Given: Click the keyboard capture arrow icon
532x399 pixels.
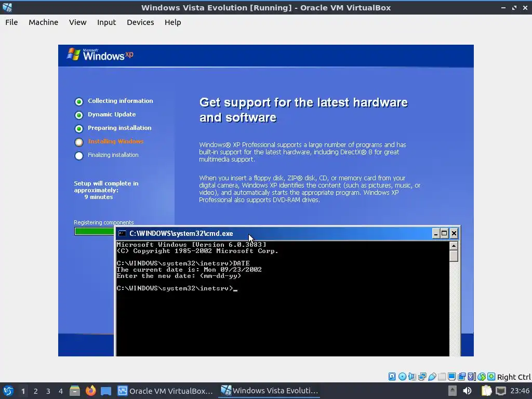Looking at the screenshot, I should point(491,377).
